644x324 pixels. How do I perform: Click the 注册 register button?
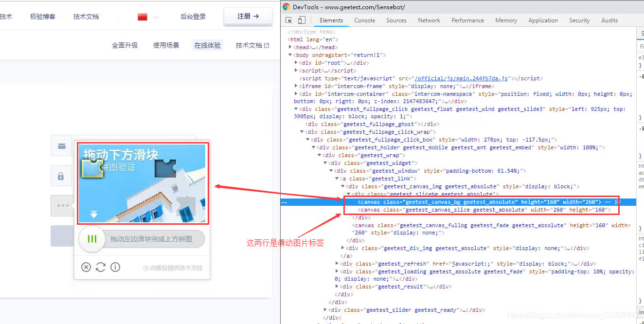click(248, 16)
